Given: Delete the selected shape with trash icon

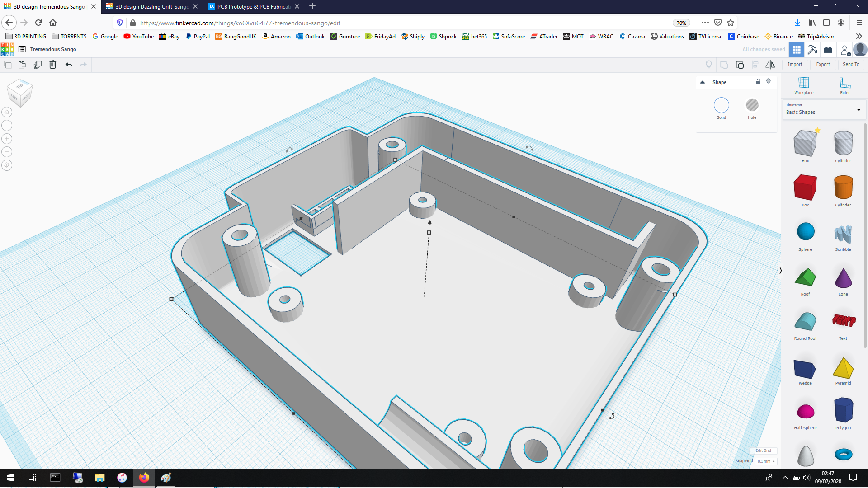Looking at the screenshot, I should (53, 65).
